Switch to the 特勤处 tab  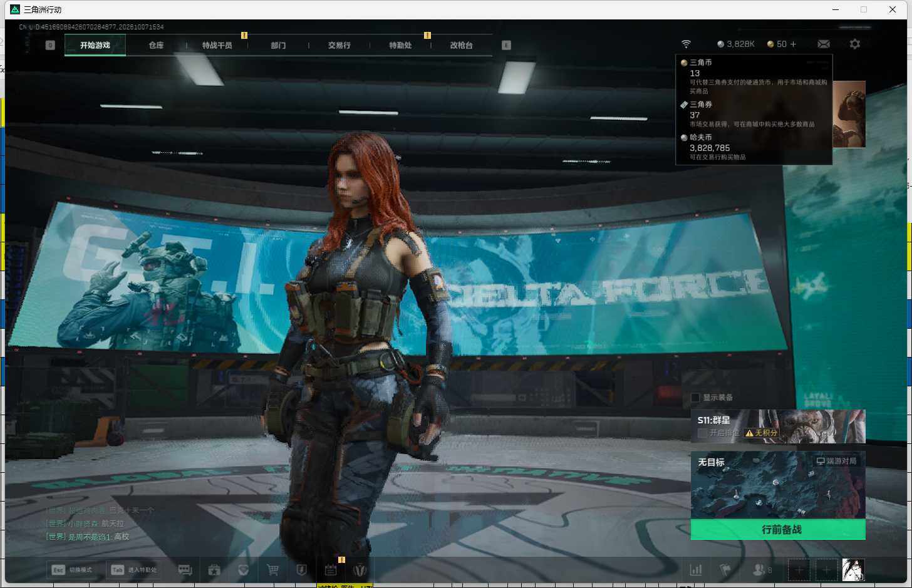point(400,45)
